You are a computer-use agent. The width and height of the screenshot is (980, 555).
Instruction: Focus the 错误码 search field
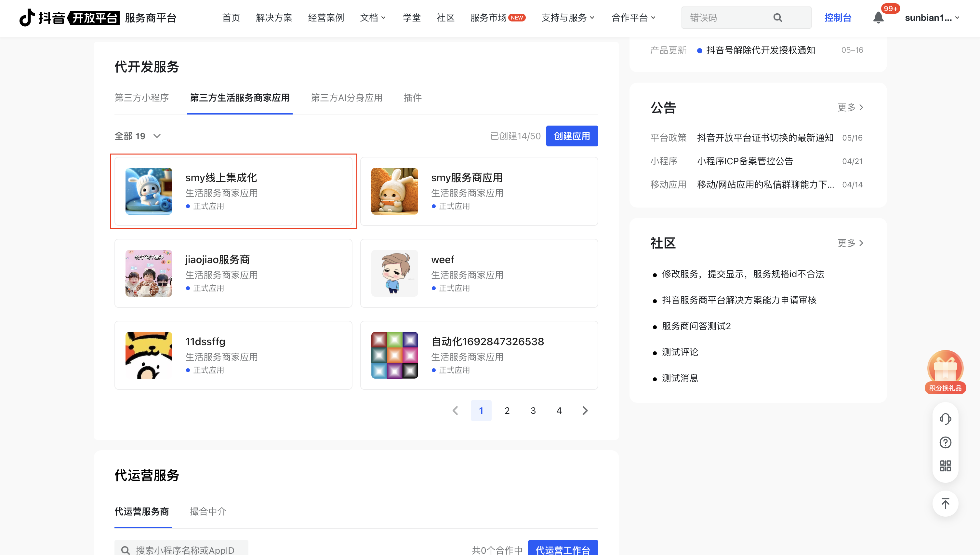[x=746, y=18]
